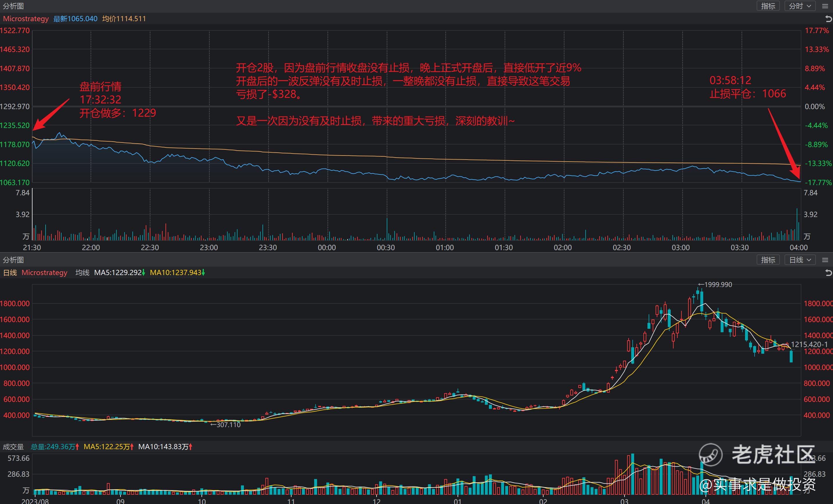Click the 17.77% right axis label

click(x=817, y=30)
